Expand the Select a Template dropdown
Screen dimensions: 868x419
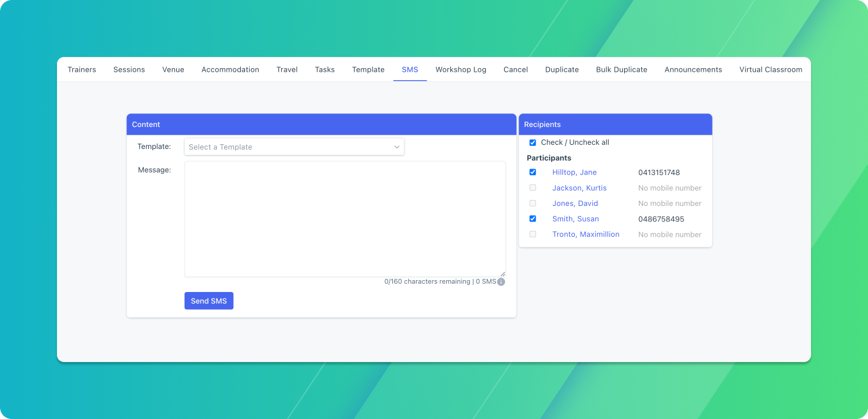(x=294, y=147)
